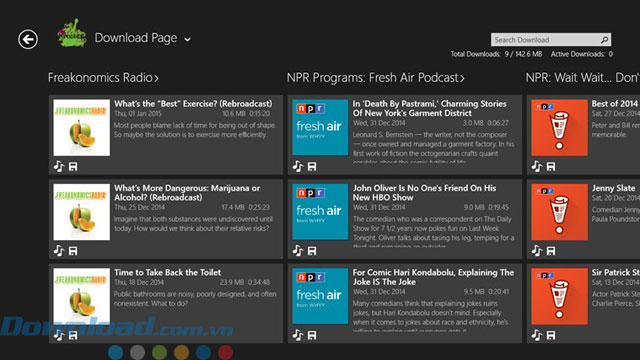Pick the red color circle
The width and height of the screenshot is (640, 360).
coord(225,352)
